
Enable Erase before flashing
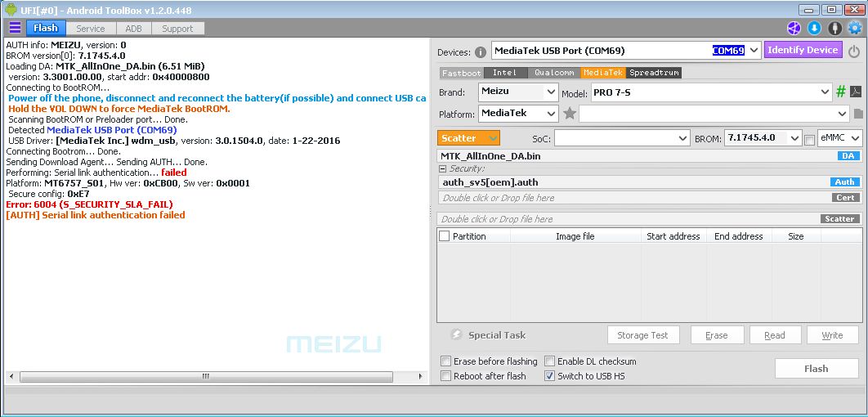coord(445,361)
